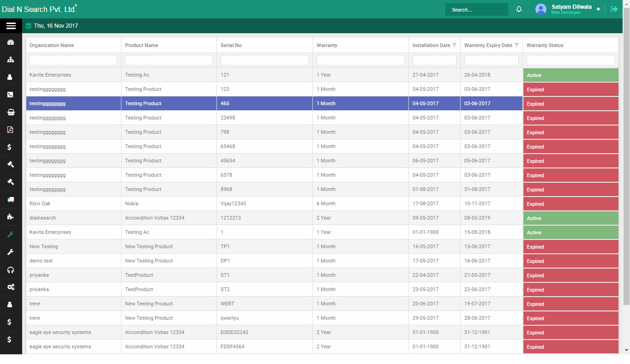This screenshot has width=630, height=364.
Task: Click the Dial N Search Pvt. Ltd. title
Action: (x=38, y=9)
